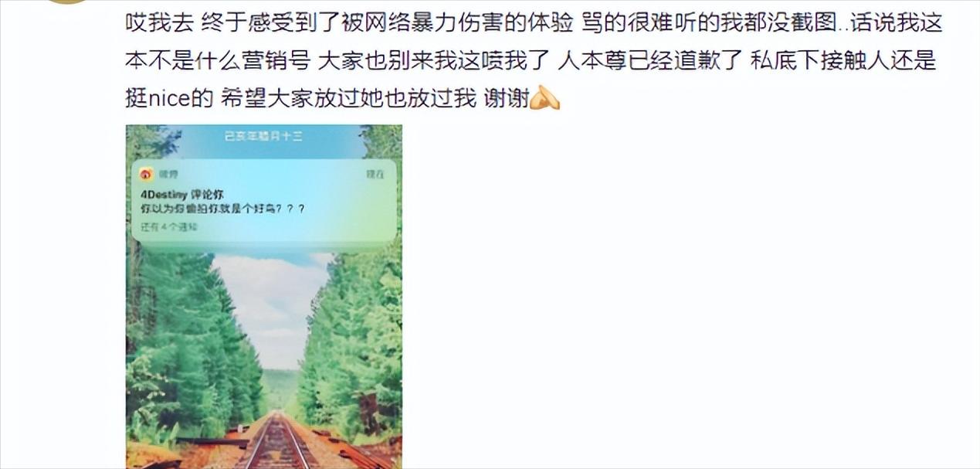Click the post line mentioning 营销号
Viewport: 980px width, 469px height.
[531, 60]
